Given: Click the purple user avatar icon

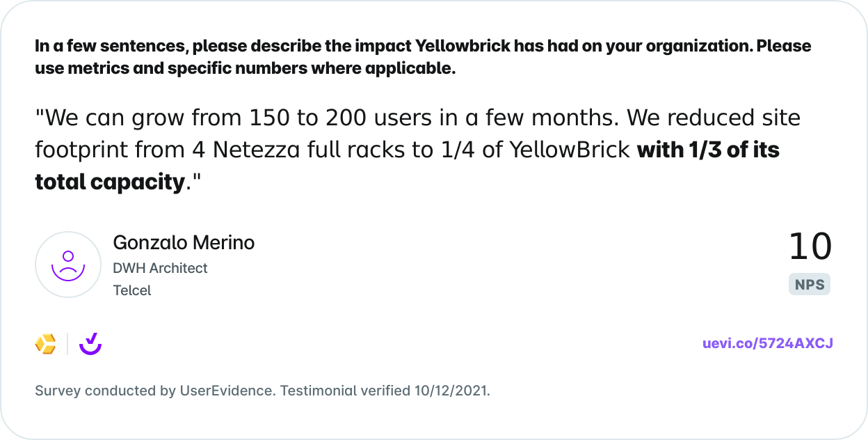Looking at the screenshot, I should 68,265.
